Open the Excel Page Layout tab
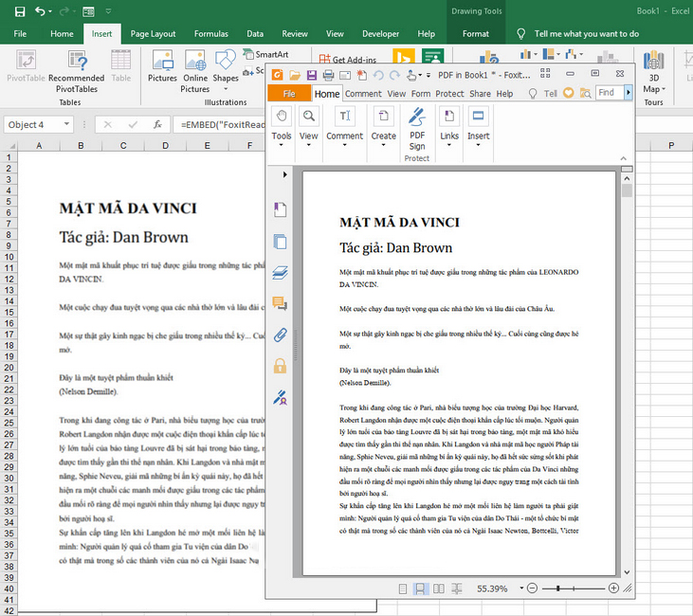 click(x=153, y=34)
